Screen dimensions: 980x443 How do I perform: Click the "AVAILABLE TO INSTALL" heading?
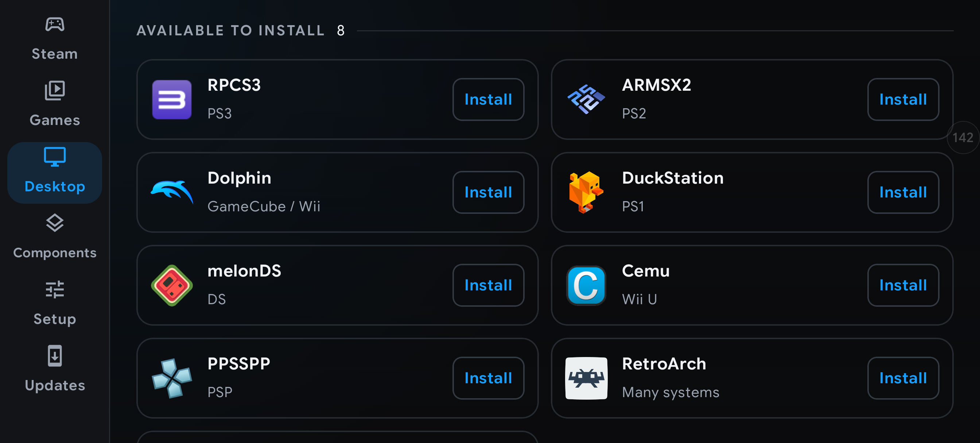(230, 31)
